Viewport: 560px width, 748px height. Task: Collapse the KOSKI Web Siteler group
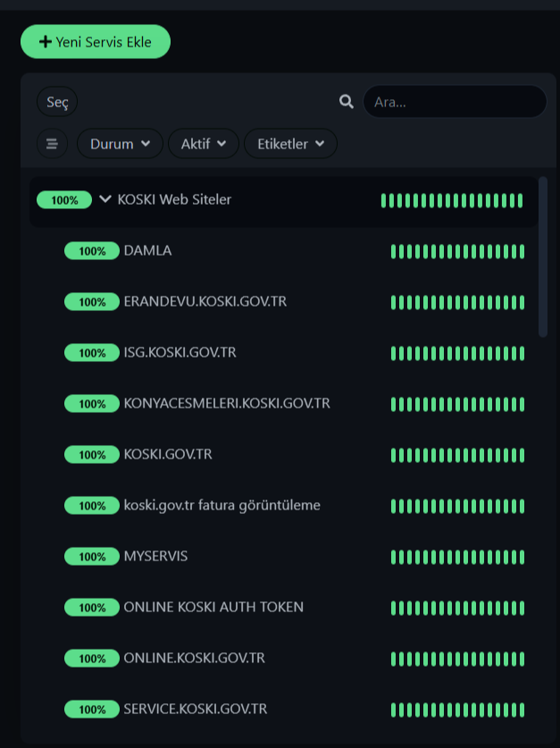point(105,199)
